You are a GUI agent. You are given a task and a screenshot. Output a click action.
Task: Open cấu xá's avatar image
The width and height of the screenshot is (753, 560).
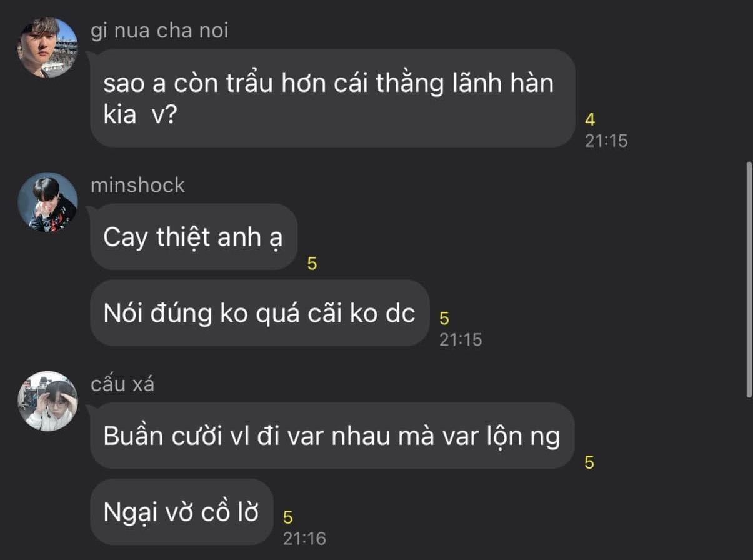click(47, 401)
